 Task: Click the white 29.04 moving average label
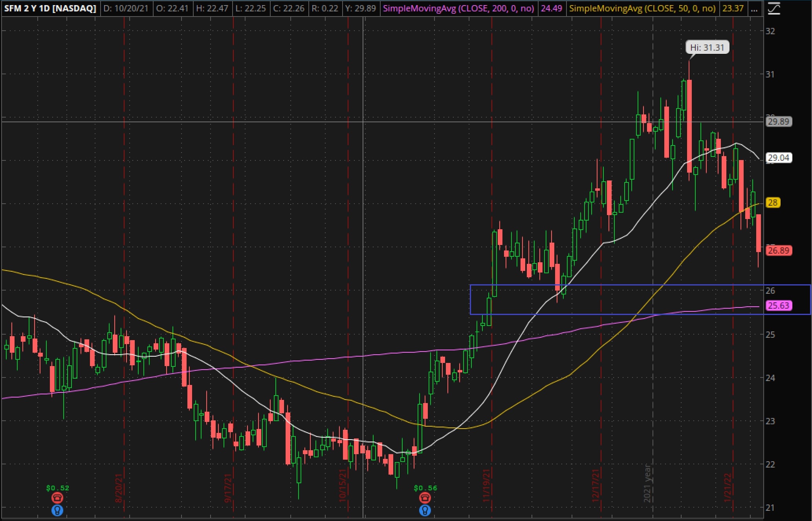coord(779,158)
